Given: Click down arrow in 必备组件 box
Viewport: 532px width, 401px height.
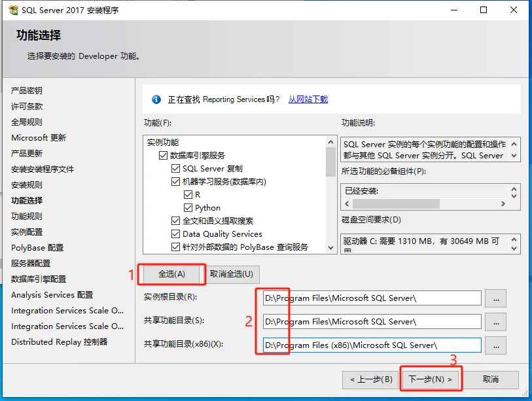Looking at the screenshot, I should point(514,196).
